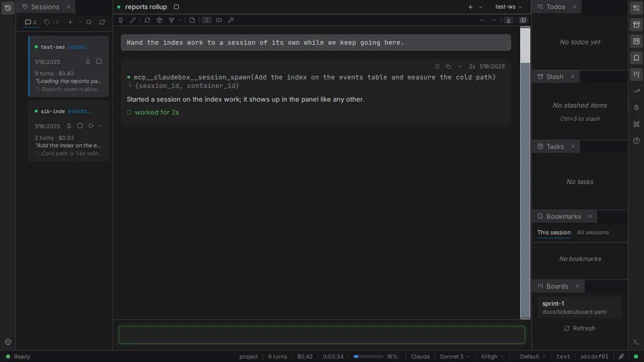Expand message options chevron beside copy
This screenshot has width=644, height=362.
(459, 66)
